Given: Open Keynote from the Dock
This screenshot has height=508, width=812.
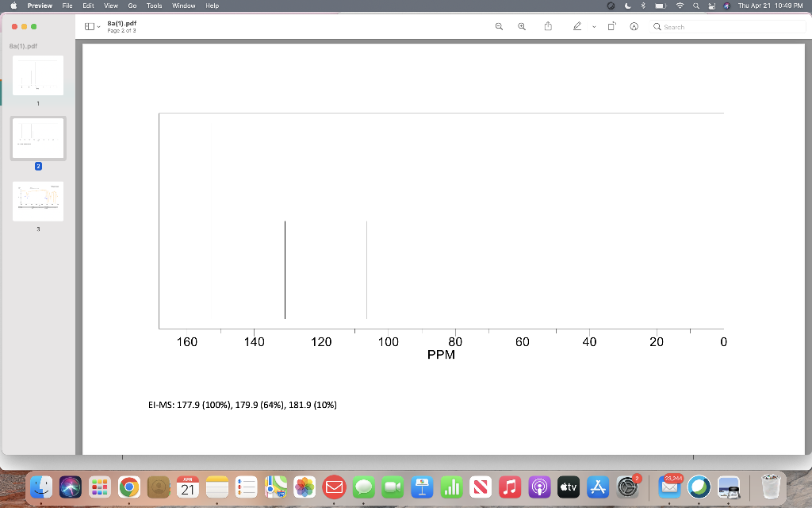Looking at the screenshot, I should [x=422, y=487].
